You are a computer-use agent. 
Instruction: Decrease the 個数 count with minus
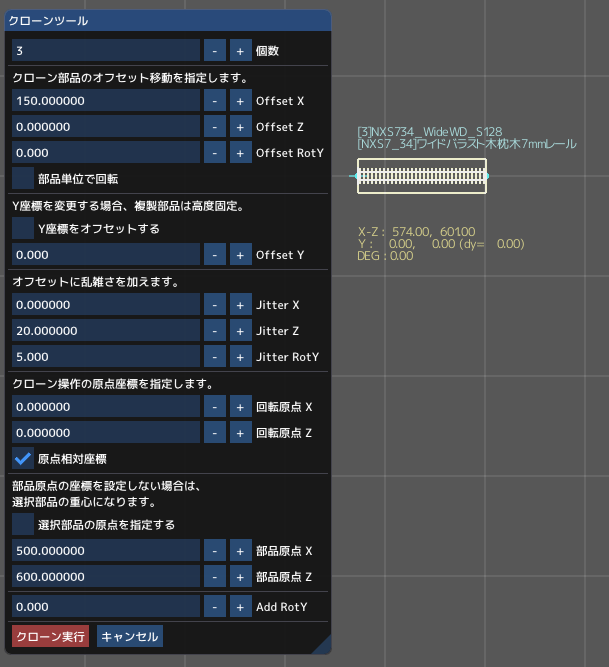pos(215,51)
